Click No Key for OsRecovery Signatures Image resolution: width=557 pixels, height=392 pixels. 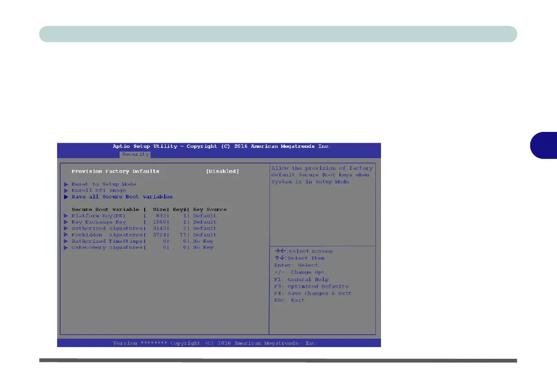[203, 247]
